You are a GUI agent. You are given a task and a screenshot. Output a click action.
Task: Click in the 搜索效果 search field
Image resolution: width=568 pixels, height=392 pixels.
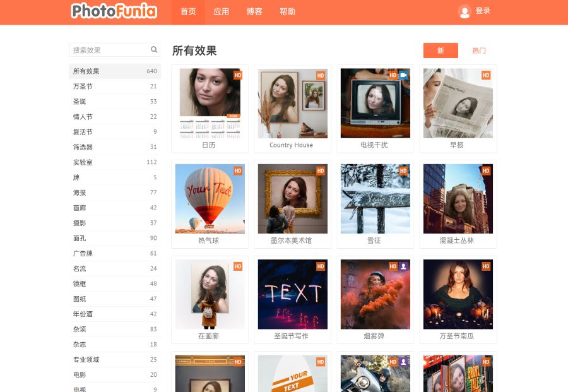click(109, 50)
